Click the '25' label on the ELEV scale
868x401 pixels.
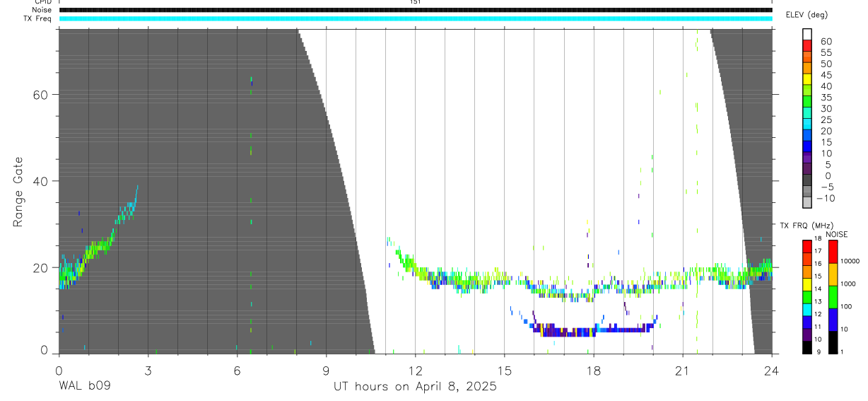coord(826,120)
